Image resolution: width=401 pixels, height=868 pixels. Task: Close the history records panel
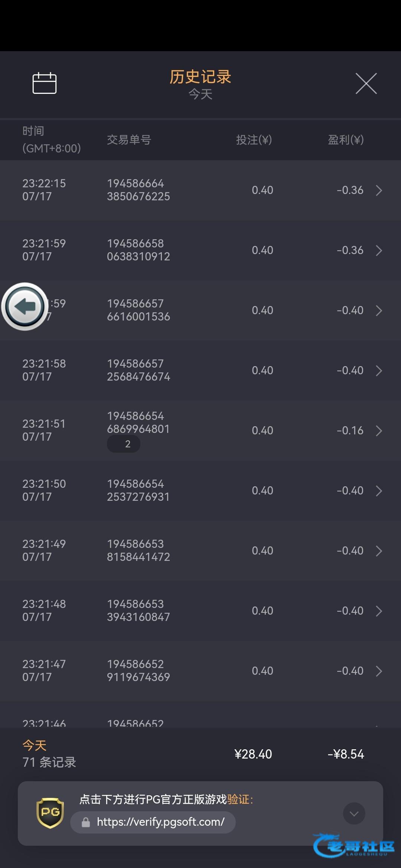(366, 83)
